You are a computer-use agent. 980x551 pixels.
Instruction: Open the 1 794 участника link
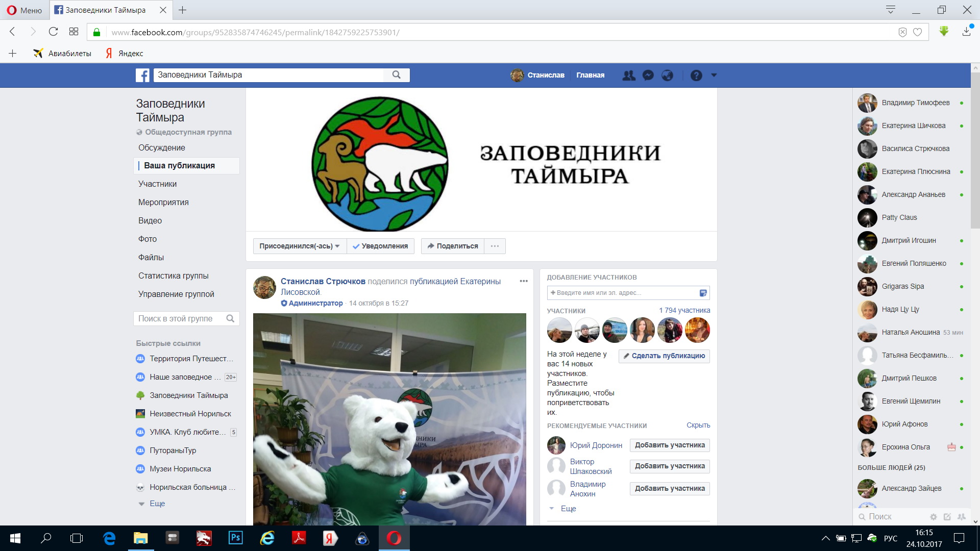coord(684,310)
